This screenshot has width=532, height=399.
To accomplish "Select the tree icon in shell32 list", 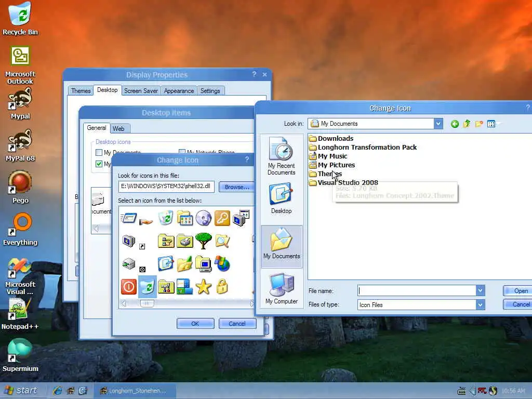I will point(204,241).
